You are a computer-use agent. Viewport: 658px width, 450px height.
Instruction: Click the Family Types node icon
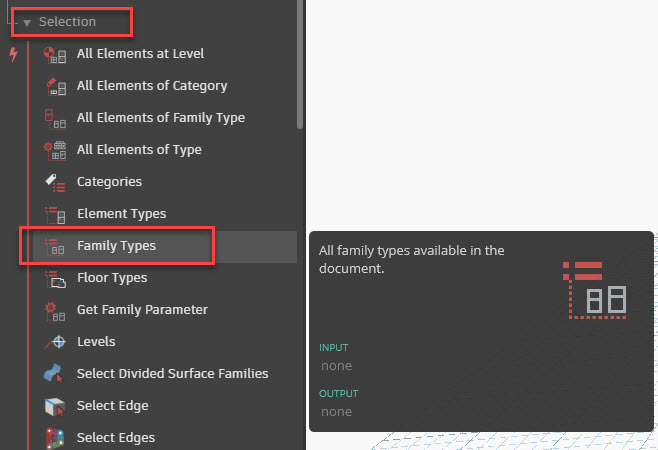tap(55, 246)
